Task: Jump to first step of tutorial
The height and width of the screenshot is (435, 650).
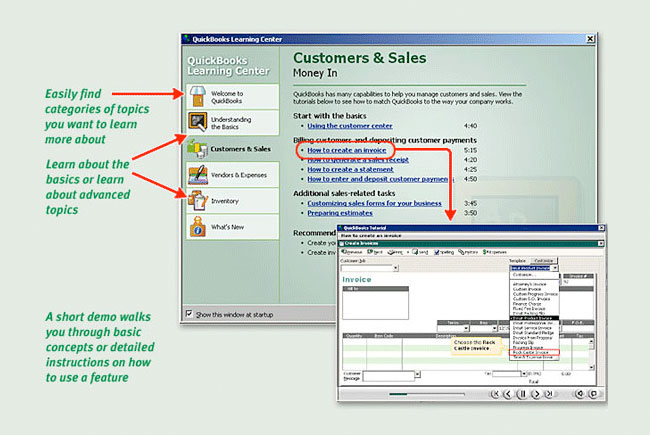Action: pos(495,394)
